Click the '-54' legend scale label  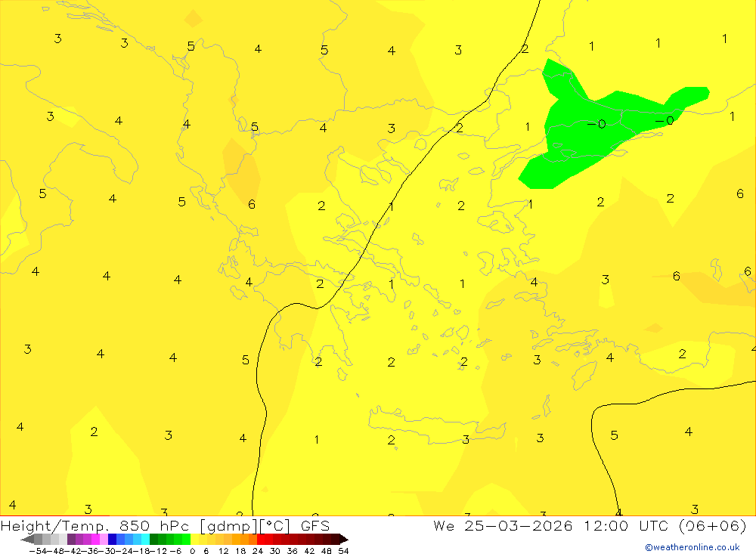tap(37, 551)
